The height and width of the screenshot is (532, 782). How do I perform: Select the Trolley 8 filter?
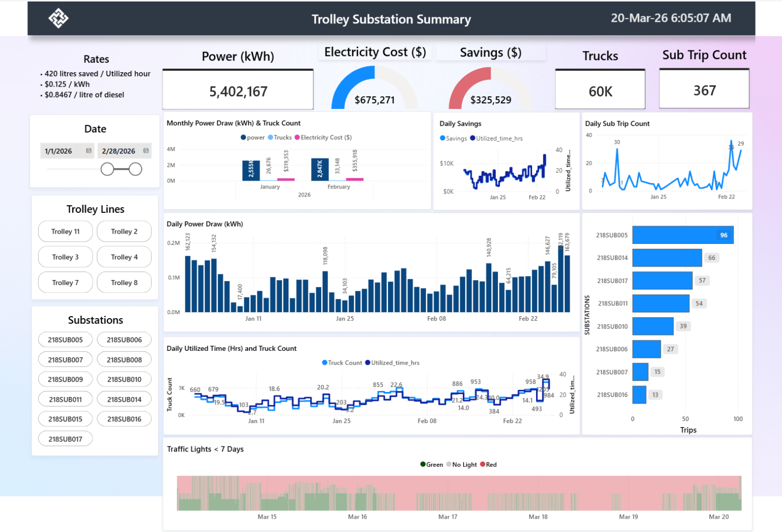(124, 282)
